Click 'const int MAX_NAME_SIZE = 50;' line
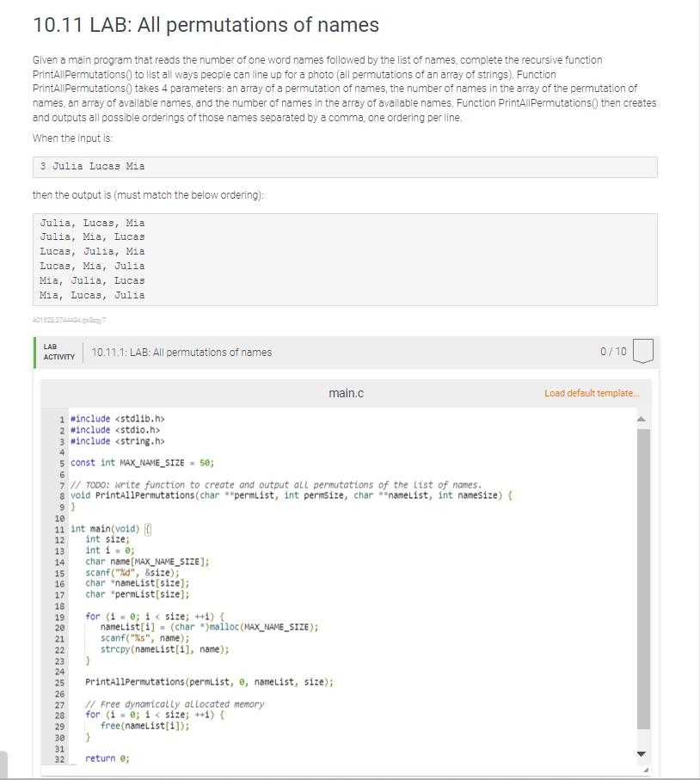 [142, 463]
